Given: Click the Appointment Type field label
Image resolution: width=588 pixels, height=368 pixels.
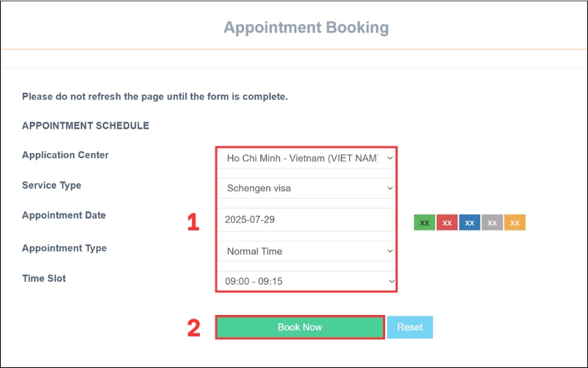Looking at the screenshot, I should click(64, 248).
